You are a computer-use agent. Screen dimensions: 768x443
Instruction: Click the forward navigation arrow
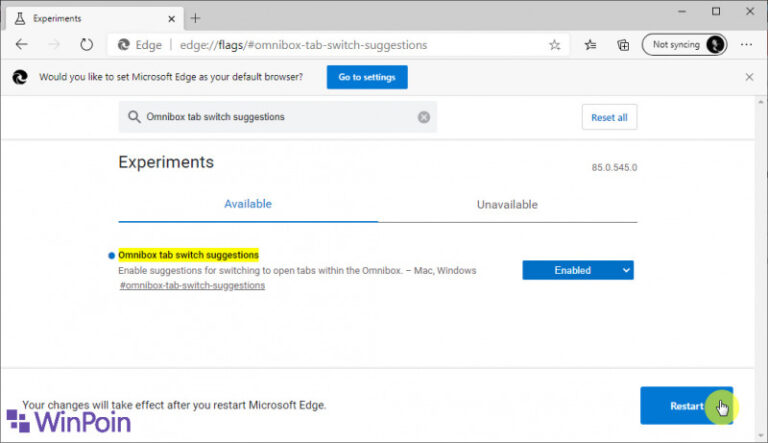point(54,45)
